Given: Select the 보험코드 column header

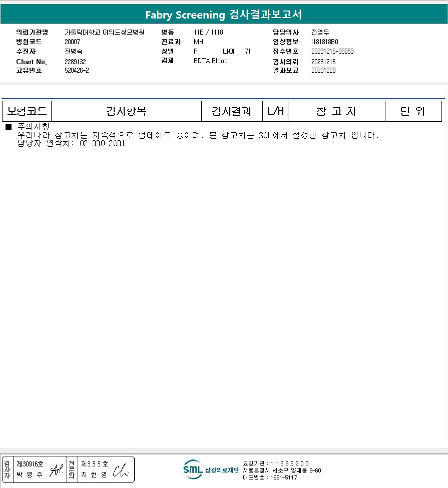Looking at the screenshot, I should click(27, 111).
